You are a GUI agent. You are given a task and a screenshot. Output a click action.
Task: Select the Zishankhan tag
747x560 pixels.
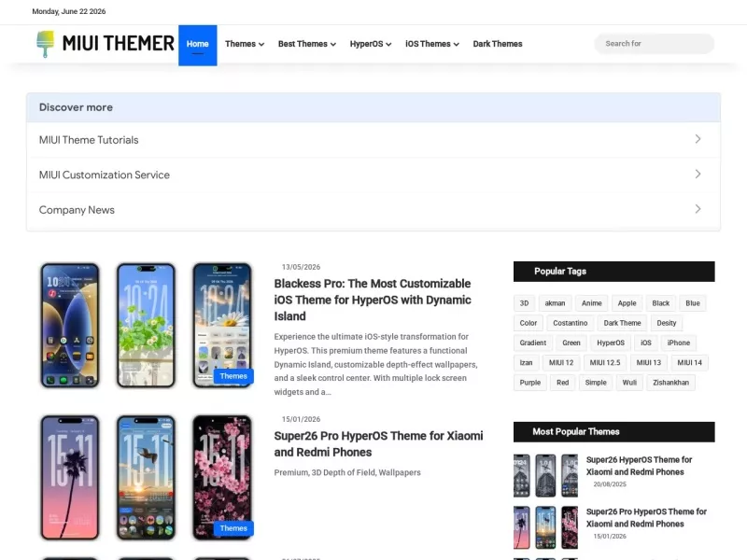[x=670, y=383]
